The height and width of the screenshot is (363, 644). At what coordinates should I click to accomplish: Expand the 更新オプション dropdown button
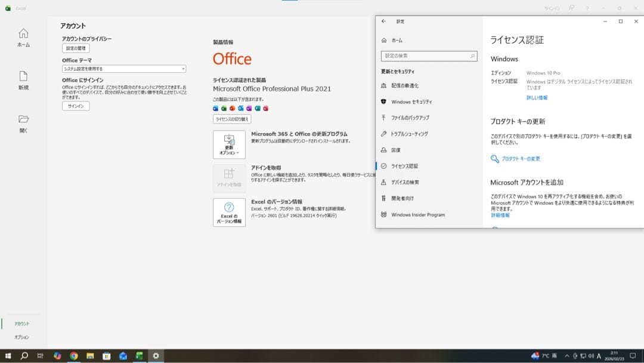229,144
